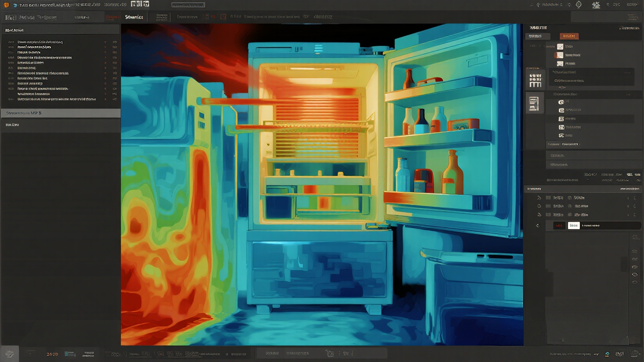Click the orange app logo in the title bar
This screenshot has width=644, height=362.
click(x=6, y=5)
